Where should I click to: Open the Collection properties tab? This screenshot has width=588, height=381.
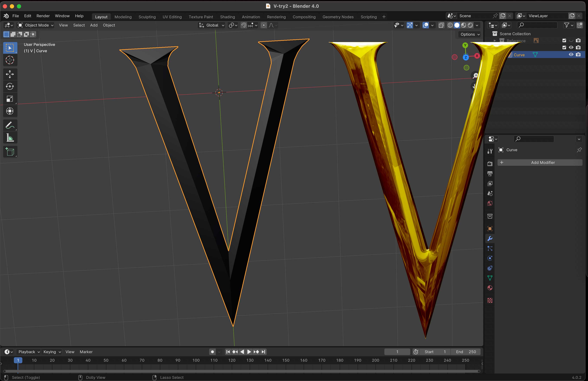(x=490, y=216)
